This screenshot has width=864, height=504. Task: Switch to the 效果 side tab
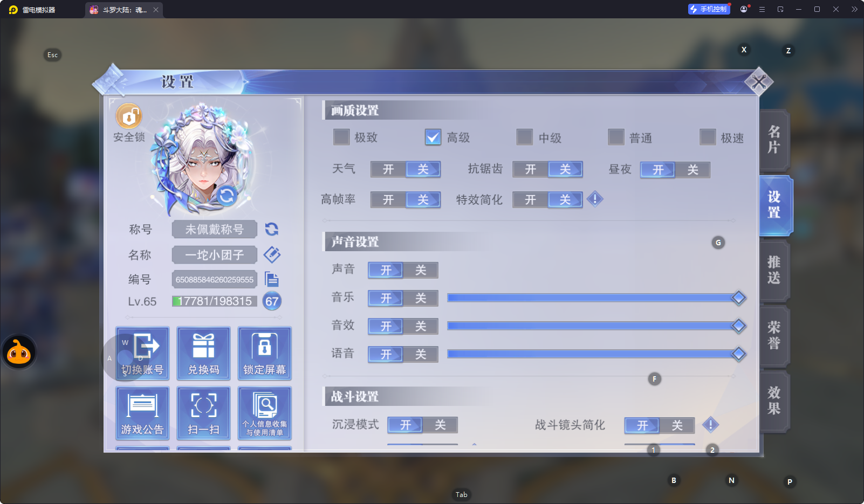[x=774, y=401]
